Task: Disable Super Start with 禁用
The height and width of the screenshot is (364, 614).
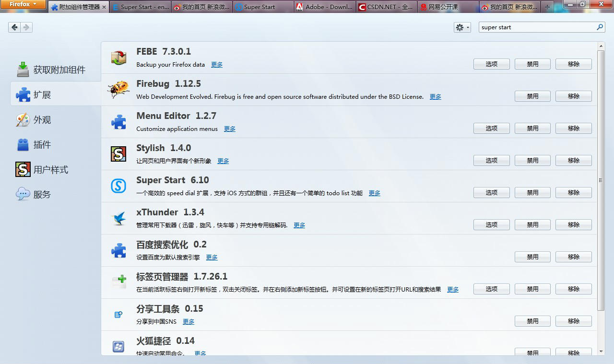Action: coord(532,193)
